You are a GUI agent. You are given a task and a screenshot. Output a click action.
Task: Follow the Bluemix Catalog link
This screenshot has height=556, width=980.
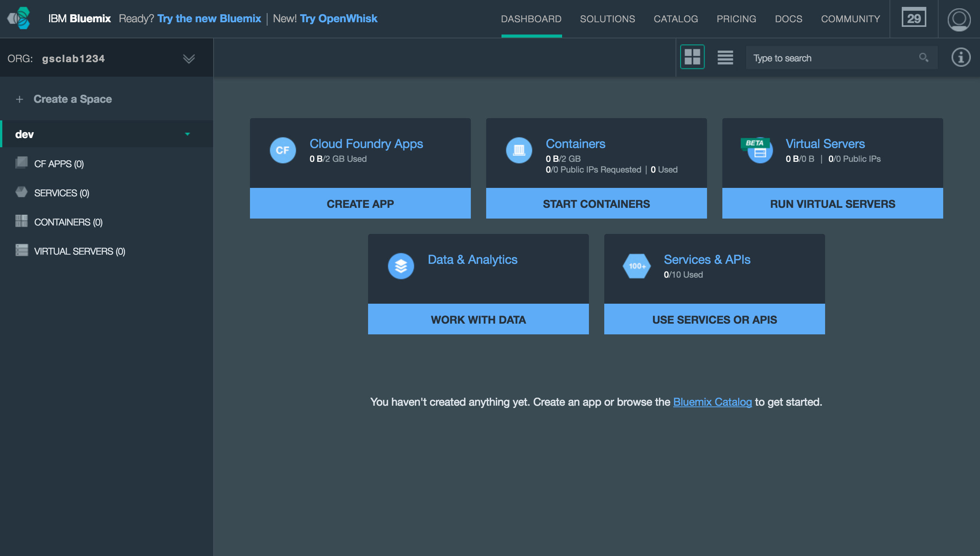[712, 402]
